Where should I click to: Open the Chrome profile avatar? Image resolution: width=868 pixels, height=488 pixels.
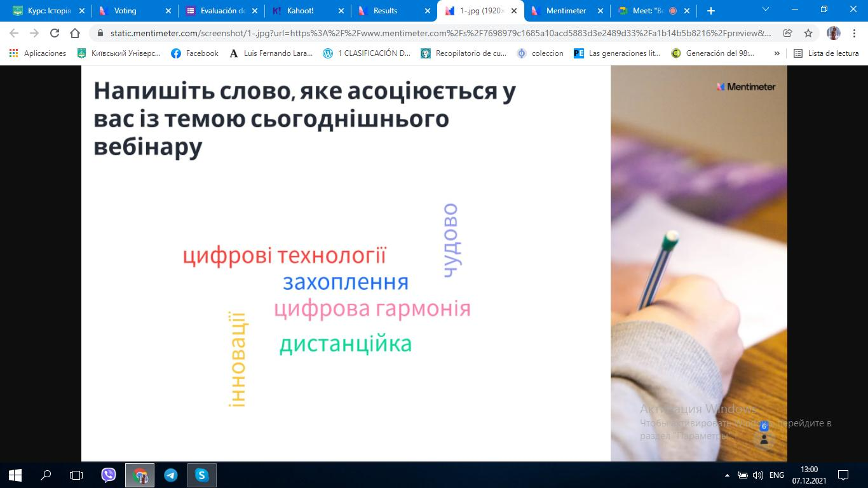(x=833, y=33)
